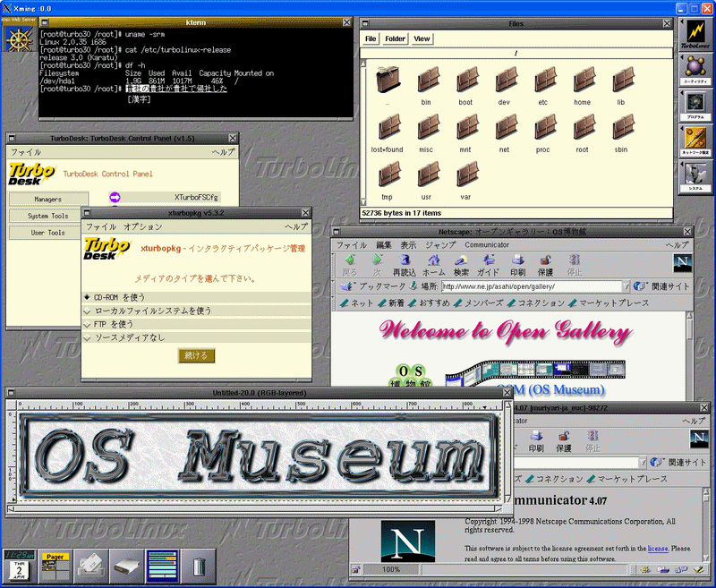This screenshot has height=588, width=716.
Task: Click the OSM (OS Museum) link
Action: click(550, 390)
